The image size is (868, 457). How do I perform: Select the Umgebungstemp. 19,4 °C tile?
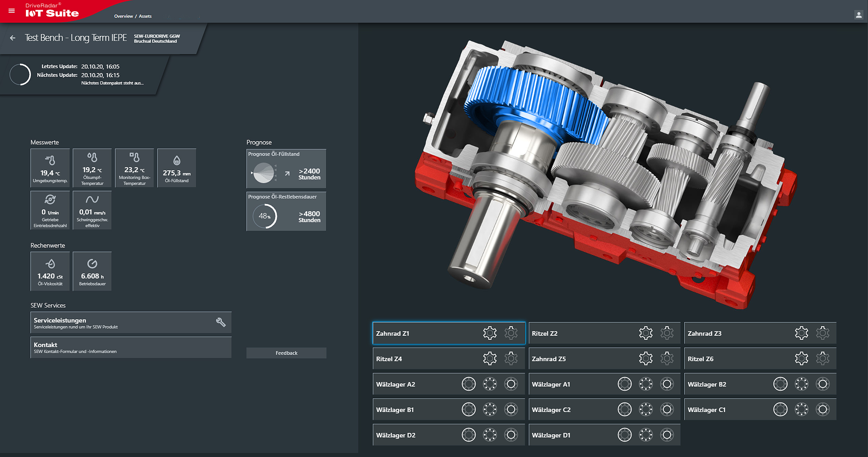[x=50, y=168]
